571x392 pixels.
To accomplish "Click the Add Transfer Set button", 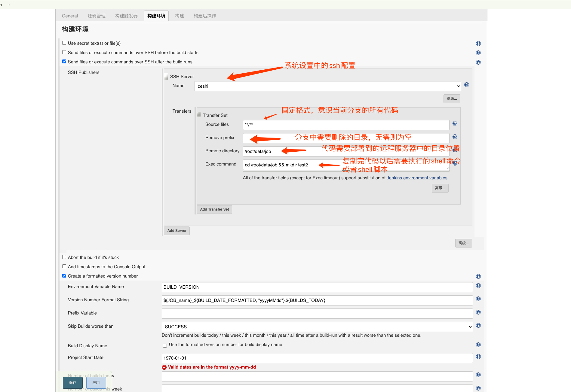I will pyautogui.click(x=214, y=209).
